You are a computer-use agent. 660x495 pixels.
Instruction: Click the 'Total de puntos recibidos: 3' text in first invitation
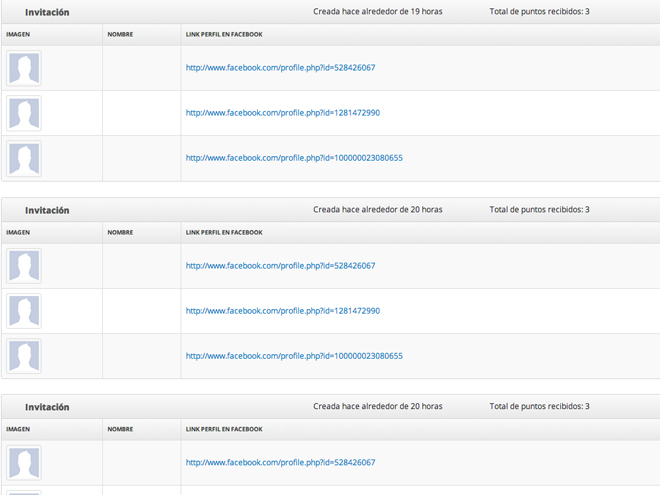click(x=539, y=12)
